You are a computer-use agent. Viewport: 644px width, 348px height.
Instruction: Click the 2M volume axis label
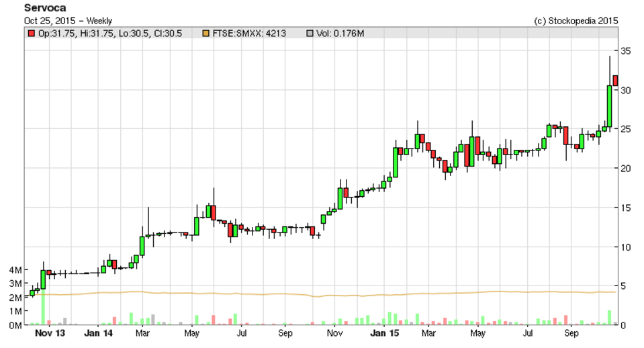[x=15, y=298]
